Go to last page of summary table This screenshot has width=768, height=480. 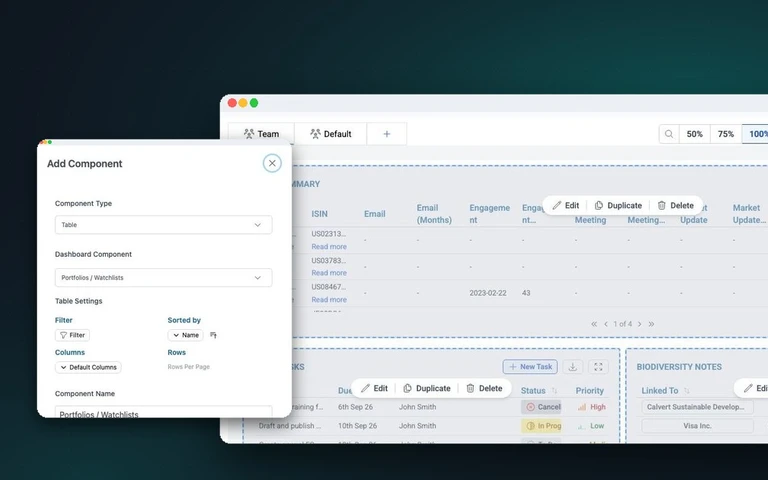(x=651, y=324)
